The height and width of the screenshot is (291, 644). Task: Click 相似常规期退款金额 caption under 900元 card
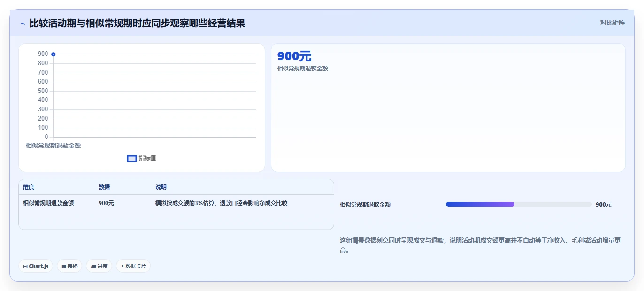pos(302,69)
